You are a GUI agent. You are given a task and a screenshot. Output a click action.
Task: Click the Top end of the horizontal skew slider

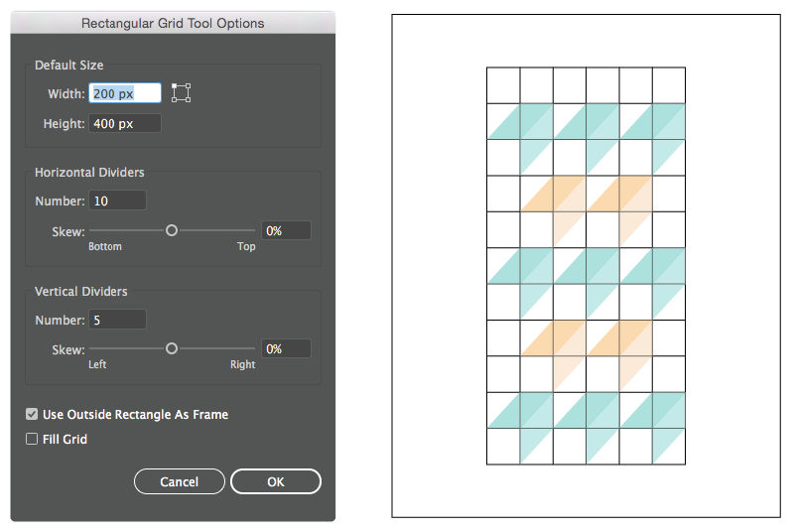coord(254,231)
